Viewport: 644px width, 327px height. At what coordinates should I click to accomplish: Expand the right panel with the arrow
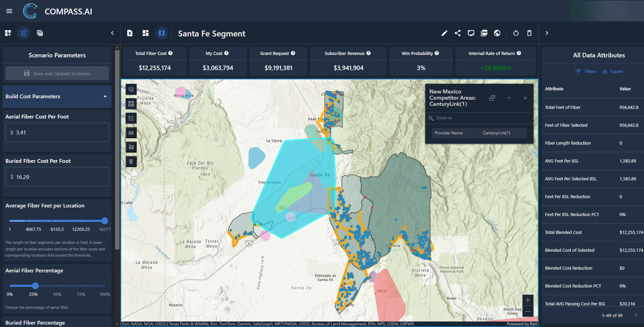(547, 33)
